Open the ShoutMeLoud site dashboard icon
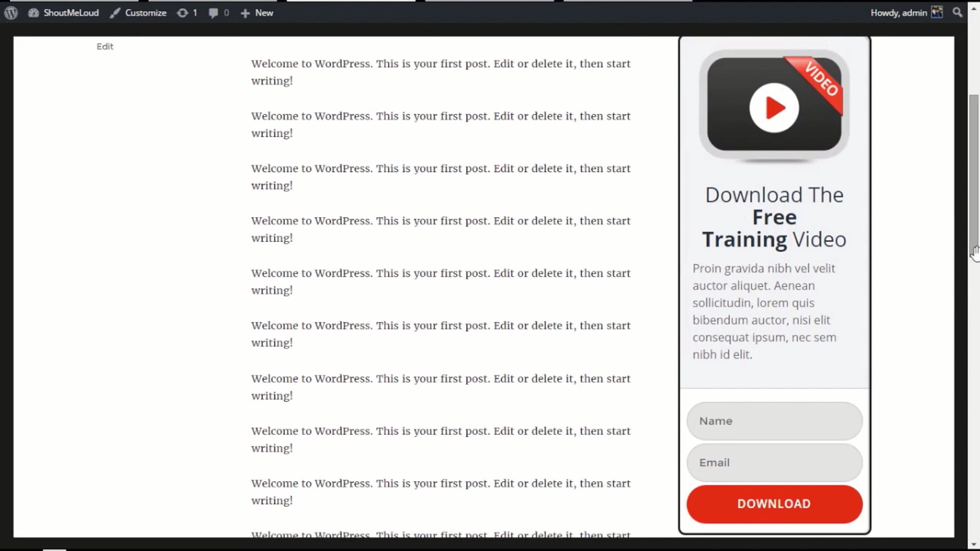Viewport: 980px width, 551px height. [33, 13]
